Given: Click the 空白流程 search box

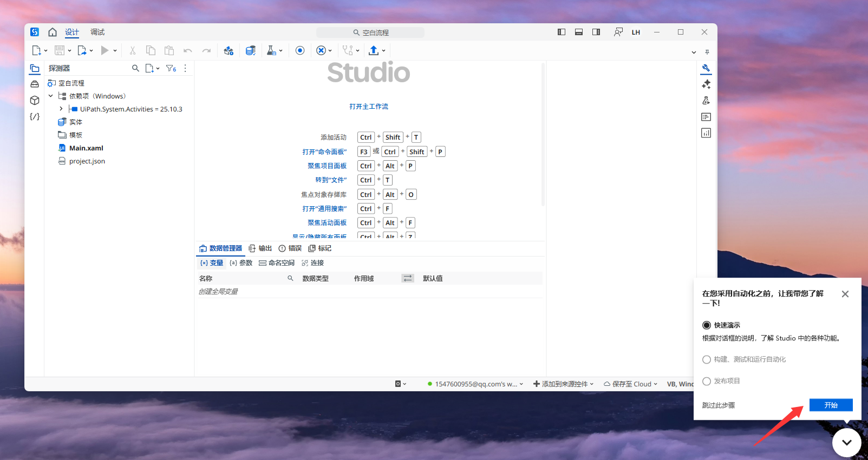Looking at the screenshot, I should (370, 32).
